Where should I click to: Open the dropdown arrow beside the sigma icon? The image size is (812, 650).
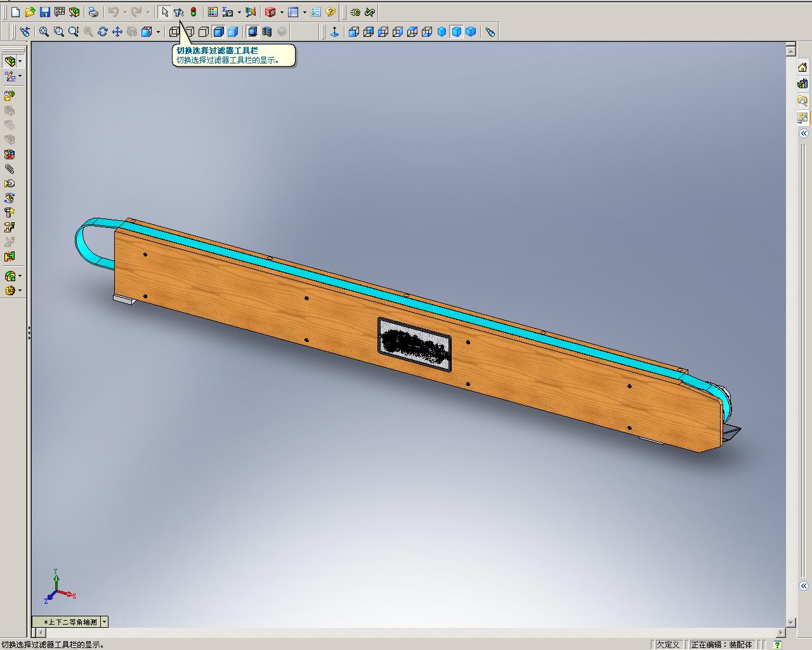click(239, 12)
